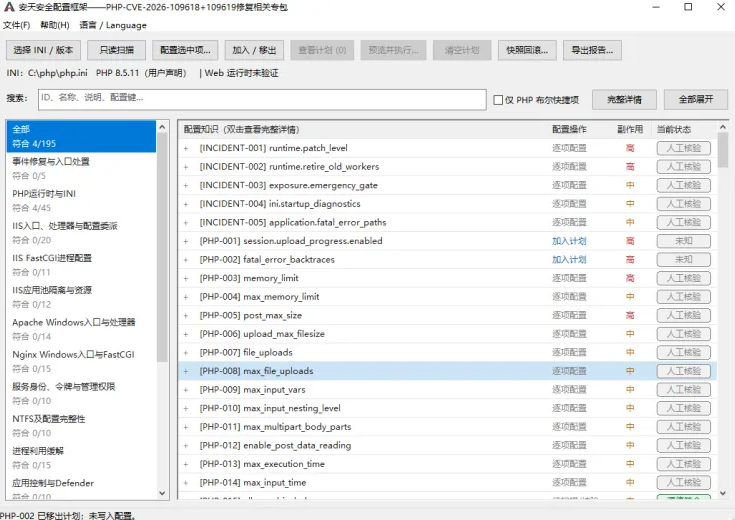Expand the PHP-002 fatal_error_backtraces row
Screen dimensions: 735x520
[186, 260]
